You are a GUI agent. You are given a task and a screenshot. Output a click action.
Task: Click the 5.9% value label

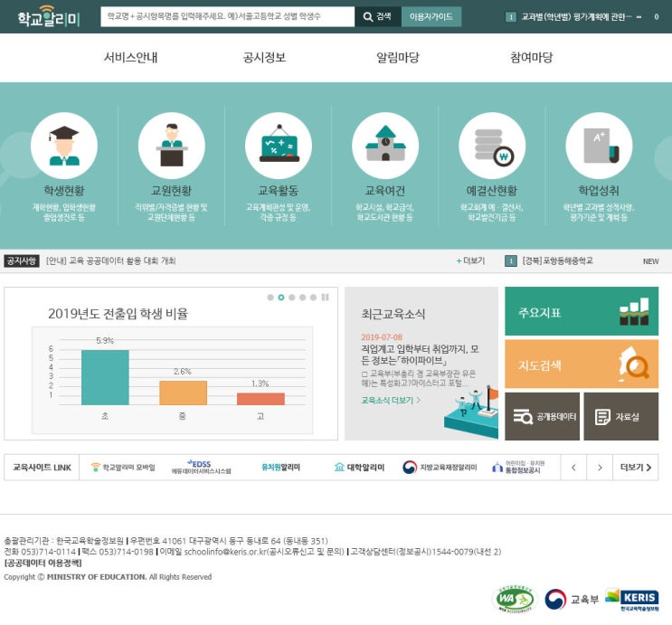point(105,341)
